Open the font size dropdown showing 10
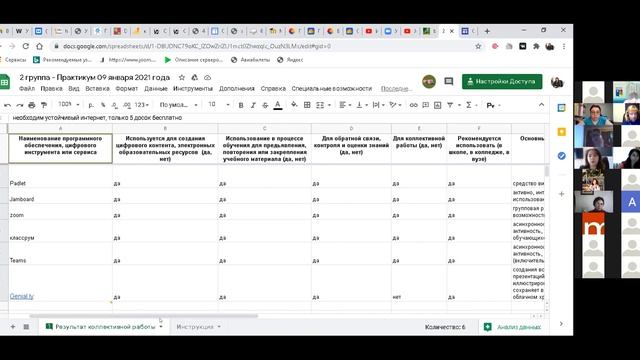 tap(219, 105)
